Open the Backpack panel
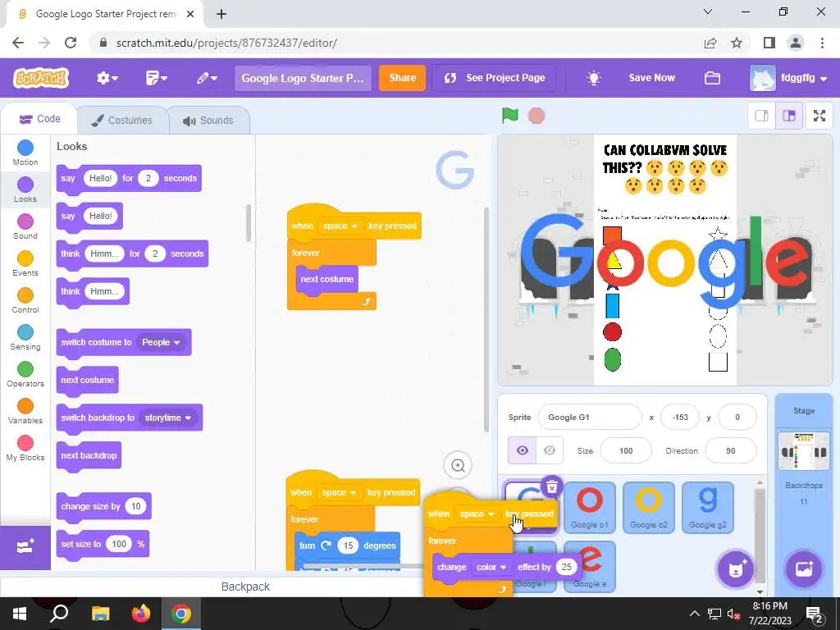 245,587
